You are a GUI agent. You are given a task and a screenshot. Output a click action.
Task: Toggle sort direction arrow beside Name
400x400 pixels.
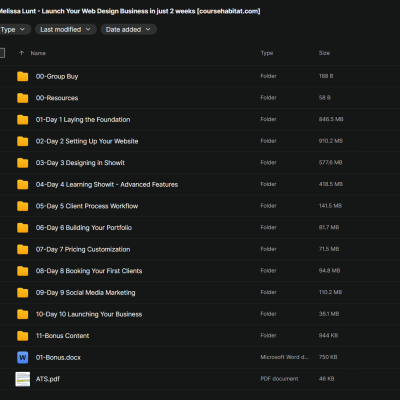coord(22,53)
